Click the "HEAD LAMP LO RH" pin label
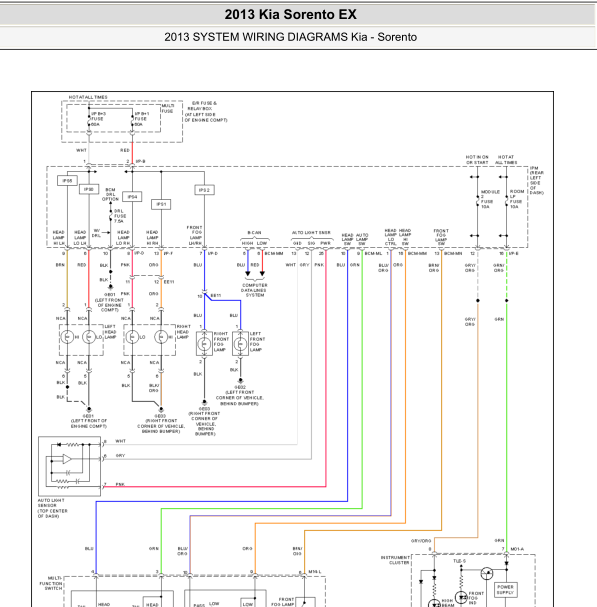Image resolution: width=597 pixels, height=607 pixels. pyautogui.click(x=124, y=238)
